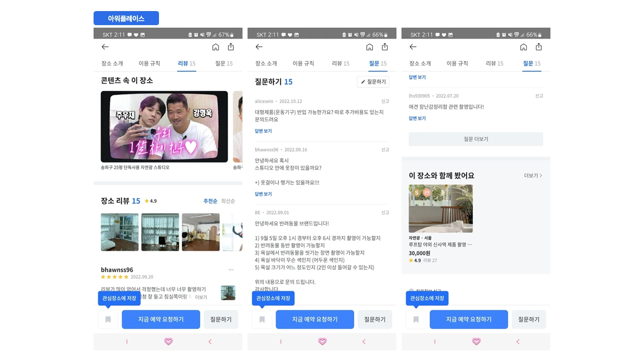Open the 루프탑 야외 신사역 place thumbnail
Viewport: 644px width, 362px height.
(x=441, y=209)
